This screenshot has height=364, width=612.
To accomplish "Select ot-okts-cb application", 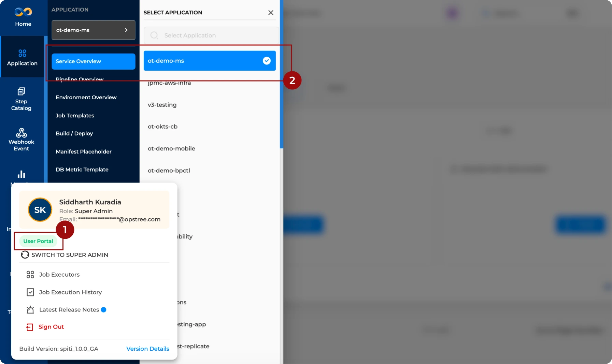I will tap(162, 127).
